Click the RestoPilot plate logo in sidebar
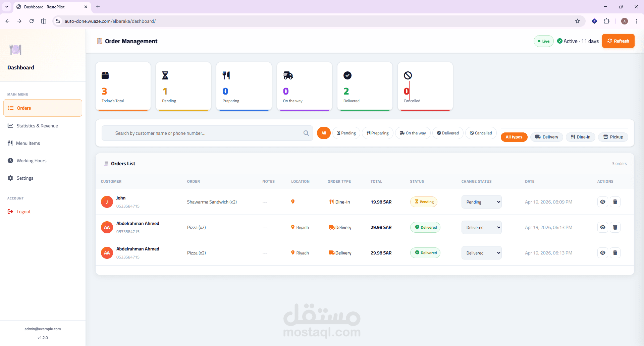The image size is (644, 346). coord(15,50)
